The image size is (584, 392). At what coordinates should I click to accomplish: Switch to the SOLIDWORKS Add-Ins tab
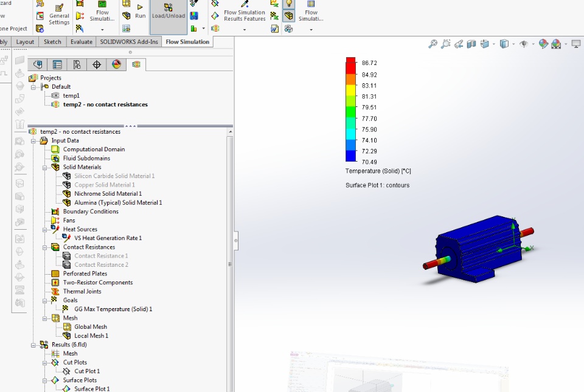coord(129,42)
